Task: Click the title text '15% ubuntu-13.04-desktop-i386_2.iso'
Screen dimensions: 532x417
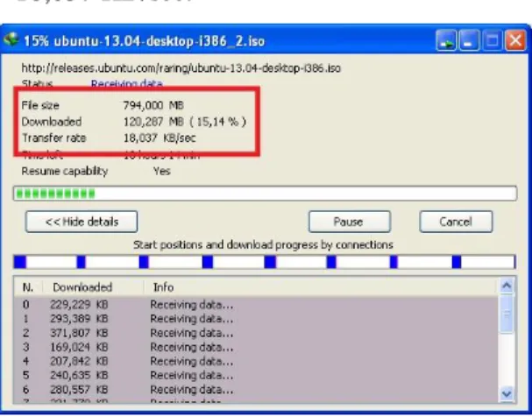Action: 145,41
